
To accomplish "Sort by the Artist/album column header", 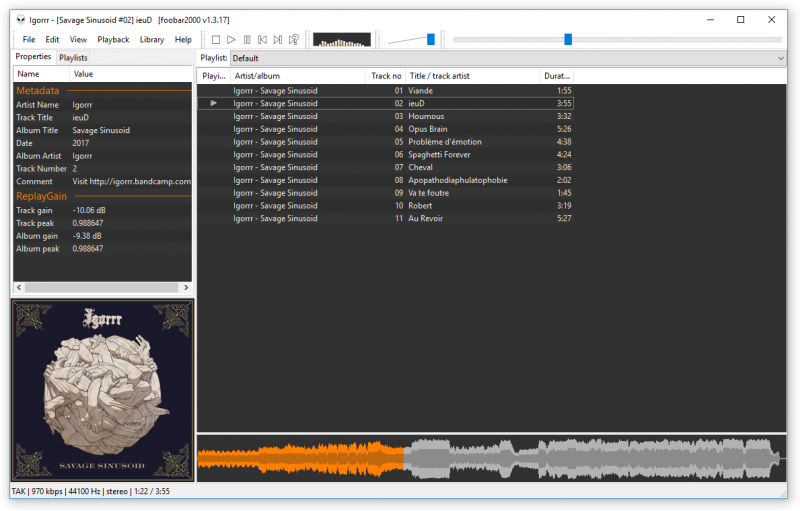I will 296,76.
